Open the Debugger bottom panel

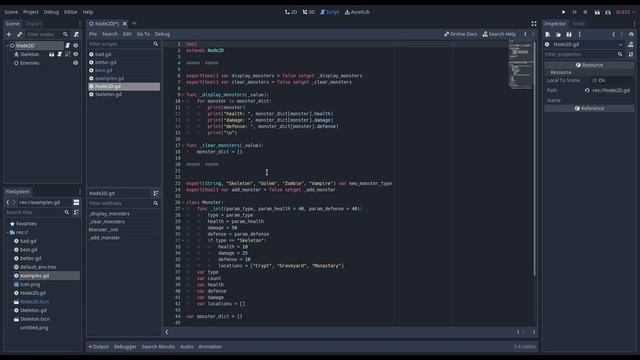tap(125, 347)
